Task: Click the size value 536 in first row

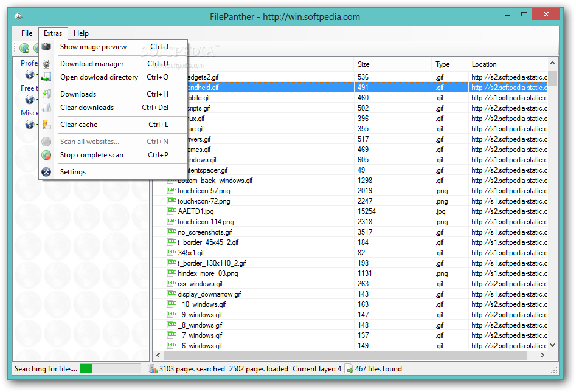Action: tap(363, 77)
